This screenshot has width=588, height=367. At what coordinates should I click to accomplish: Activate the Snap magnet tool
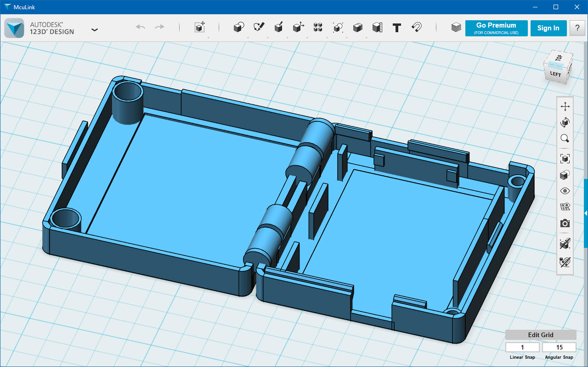pyautogui.click(x=417, y=28)
